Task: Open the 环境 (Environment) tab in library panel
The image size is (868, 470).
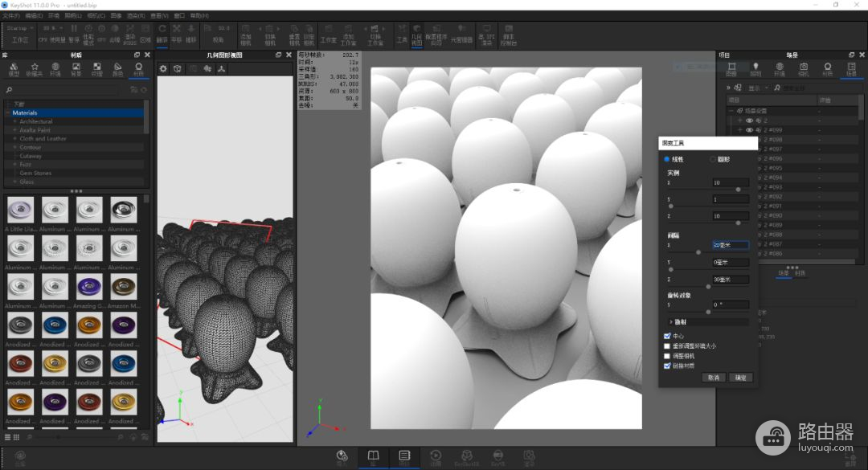Action: 55,69
